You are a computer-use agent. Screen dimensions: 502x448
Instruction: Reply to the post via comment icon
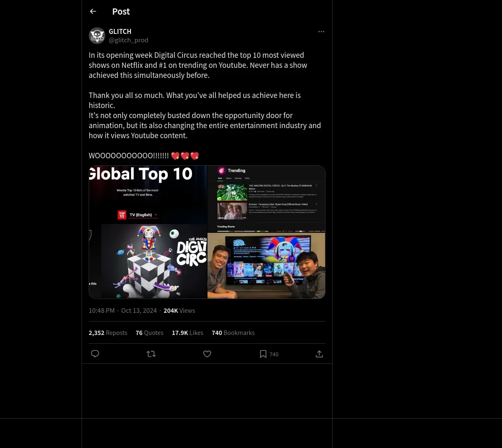tap(95, 354)
